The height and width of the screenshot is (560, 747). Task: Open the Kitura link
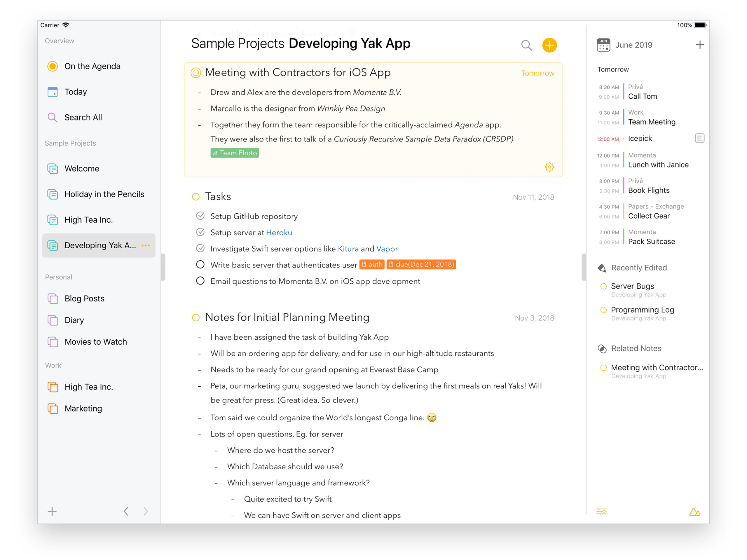348,249
